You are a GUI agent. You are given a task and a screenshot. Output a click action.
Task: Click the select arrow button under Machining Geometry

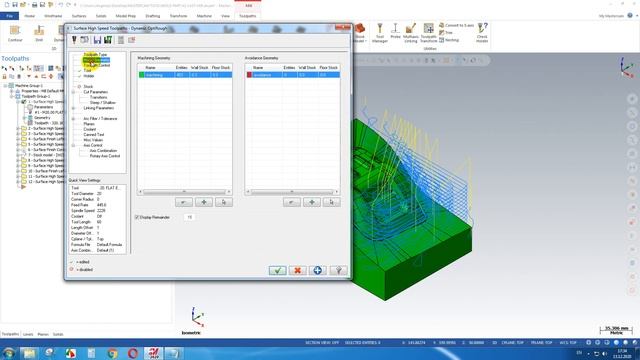pyautogui.click(x=224, y=202)
